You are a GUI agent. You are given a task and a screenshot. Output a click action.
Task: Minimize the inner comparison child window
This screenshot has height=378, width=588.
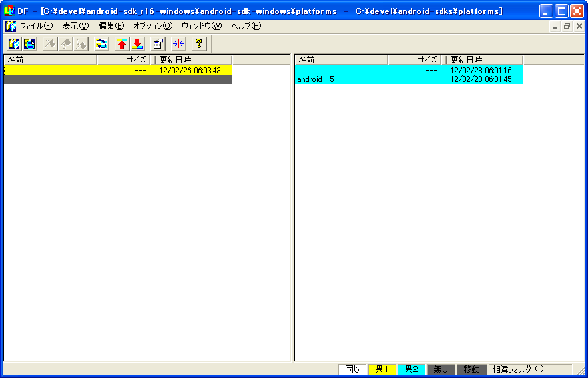[x=555, y=26]
